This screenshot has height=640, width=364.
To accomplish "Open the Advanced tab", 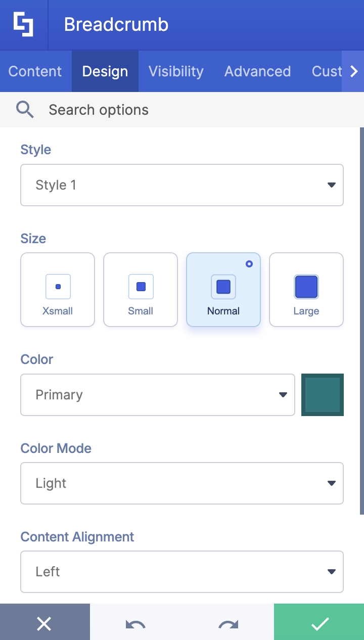I will 257,71.
